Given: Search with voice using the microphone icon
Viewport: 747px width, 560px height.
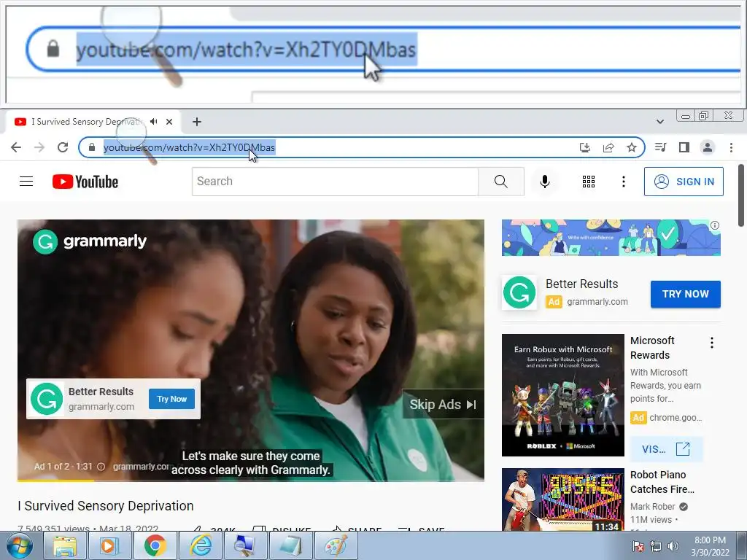Looking at the screenshot, I should [x=545, y=182].
